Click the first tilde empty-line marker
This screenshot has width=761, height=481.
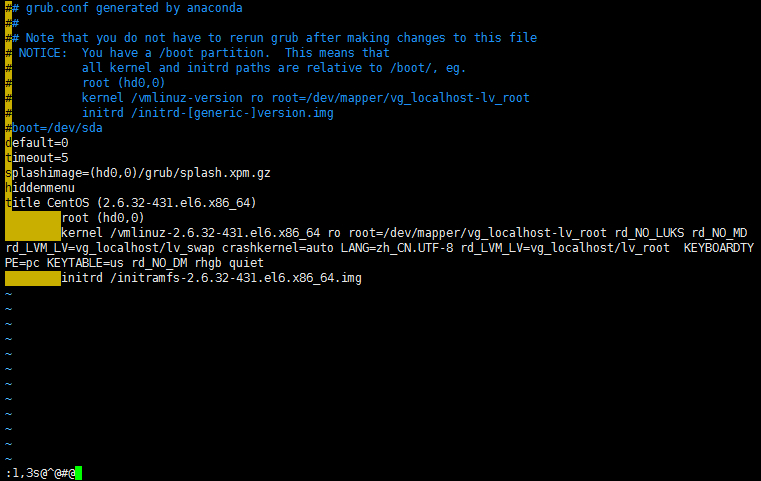pos(8,294)
